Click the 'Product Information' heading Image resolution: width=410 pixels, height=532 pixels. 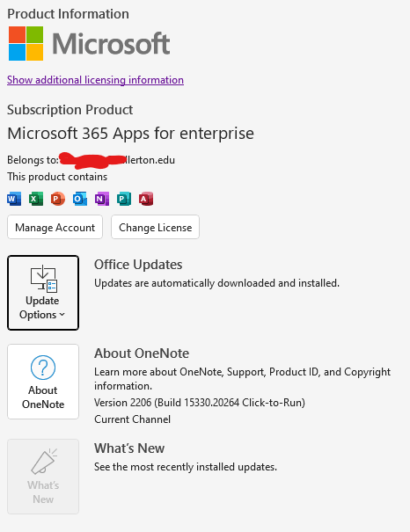click(x=68, y=14)
